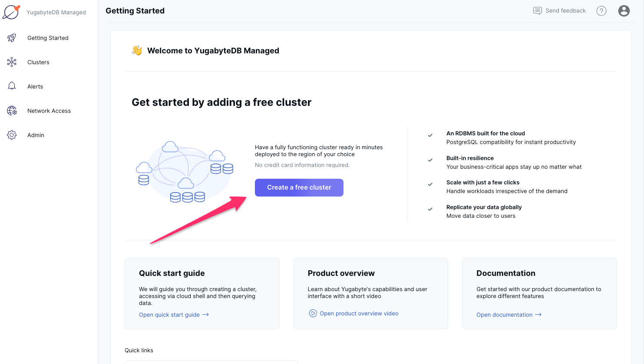Select the Clusters icon in the sidebar
Viewport: 644px width, 364px height.
pyautogui.click(x=12, y=62)
